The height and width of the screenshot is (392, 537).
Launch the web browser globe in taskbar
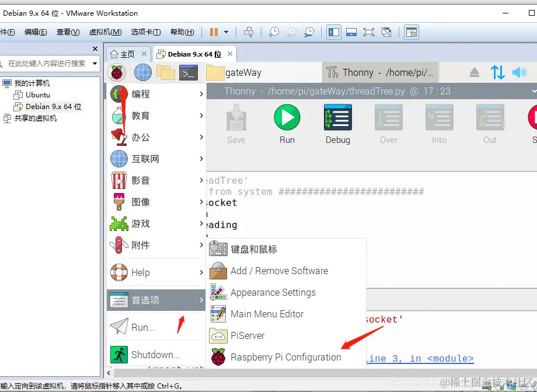tap(143, 72)
